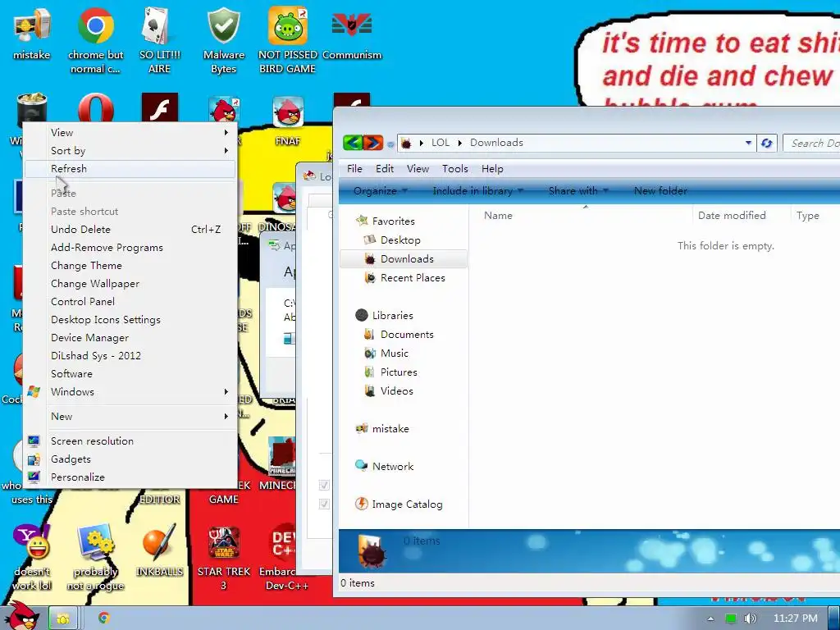
Task: Open the pinned Explorer taskbar icon
Action: 63,619
